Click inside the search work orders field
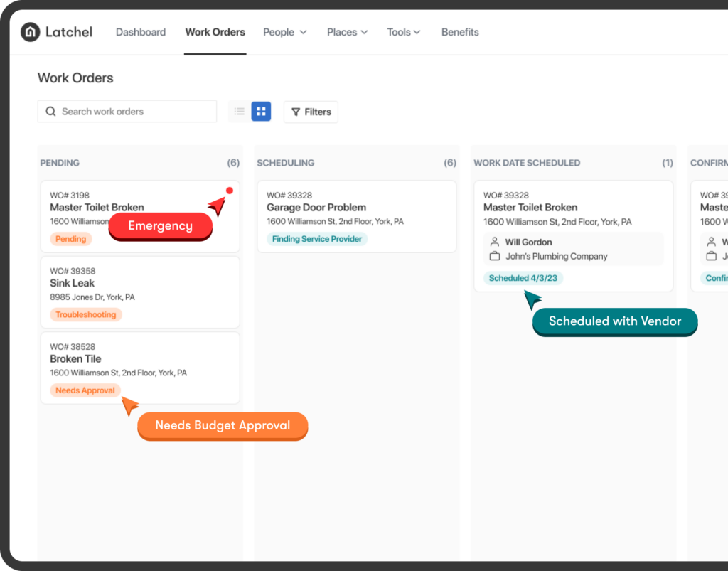This screenshot has width=728, height=571. tap(127, 111)
